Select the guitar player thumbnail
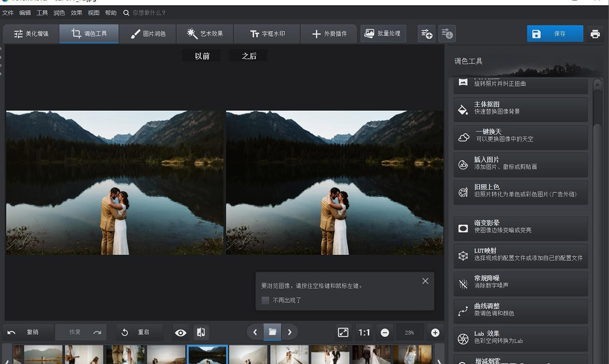 [84, 355]
